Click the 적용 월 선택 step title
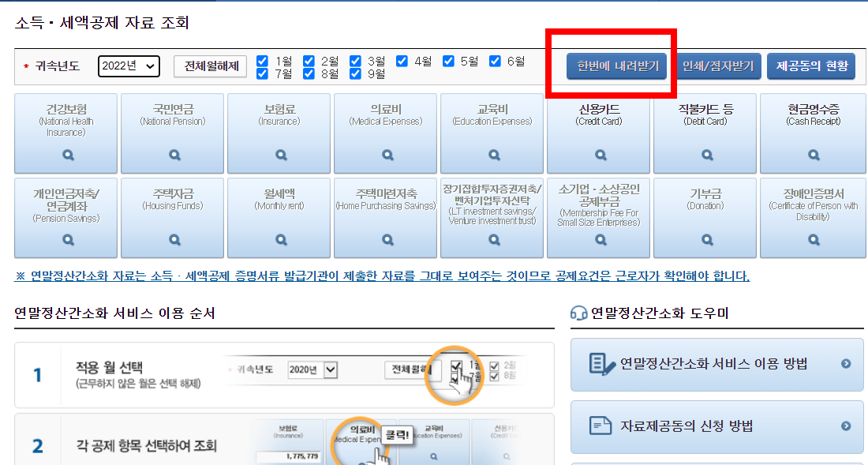The width and height of the screenshot is (868, 465). [x=109, y=368]
